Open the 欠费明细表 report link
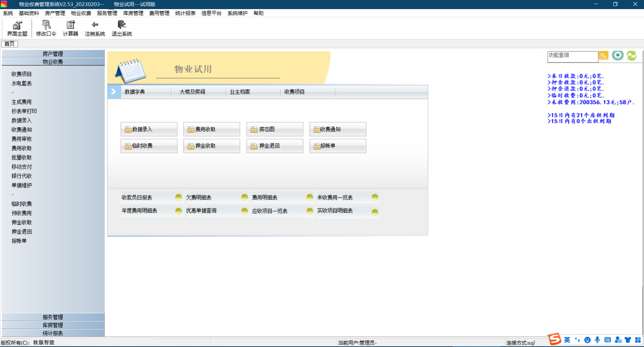This screenshot has height=347, width=644. point(199,198)
